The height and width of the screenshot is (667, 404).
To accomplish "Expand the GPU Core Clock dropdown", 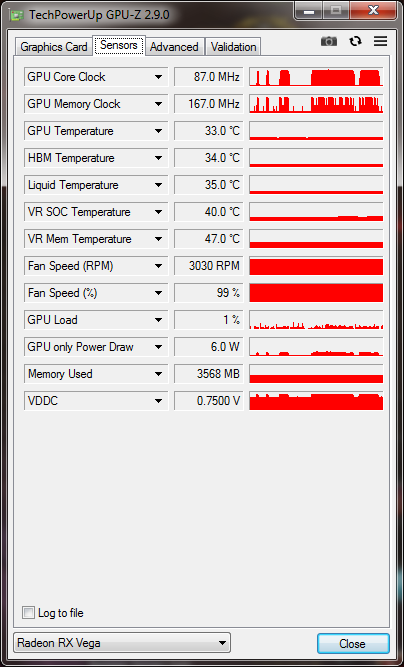I will pos(158,77).
